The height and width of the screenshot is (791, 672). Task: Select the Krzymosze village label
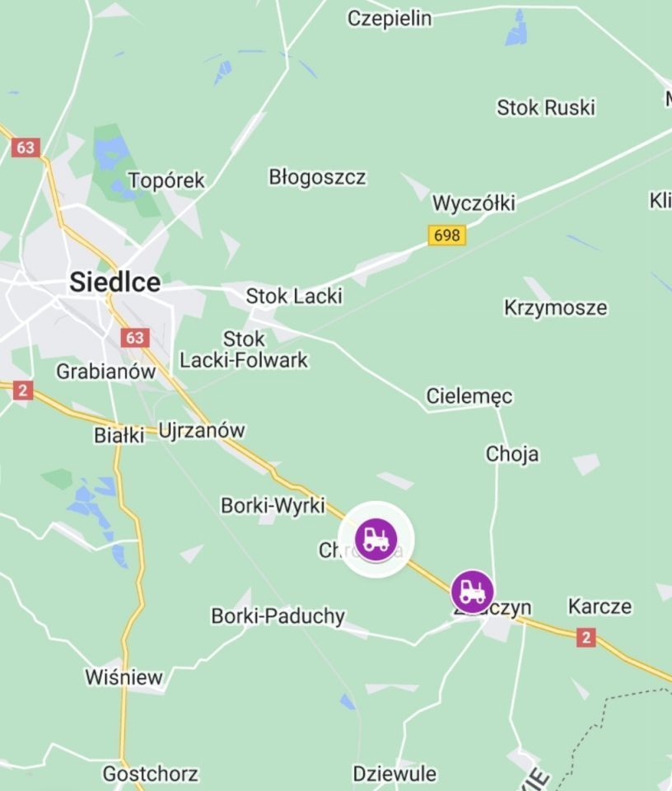click(x=556, y=307)
